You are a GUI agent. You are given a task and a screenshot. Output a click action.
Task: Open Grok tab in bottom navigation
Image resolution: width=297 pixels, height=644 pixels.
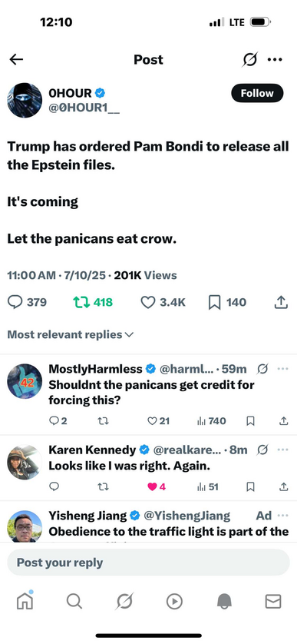click(124, 602)
